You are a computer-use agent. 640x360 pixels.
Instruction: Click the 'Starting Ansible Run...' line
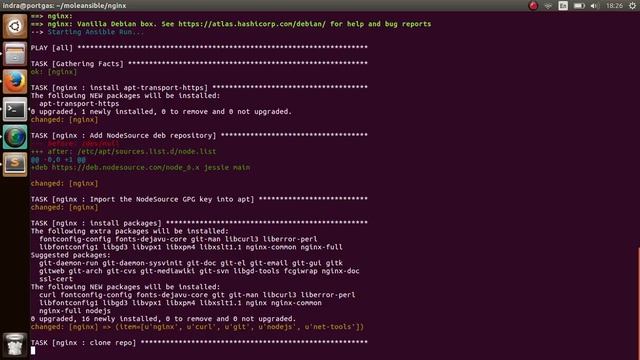tap(87, 32)
